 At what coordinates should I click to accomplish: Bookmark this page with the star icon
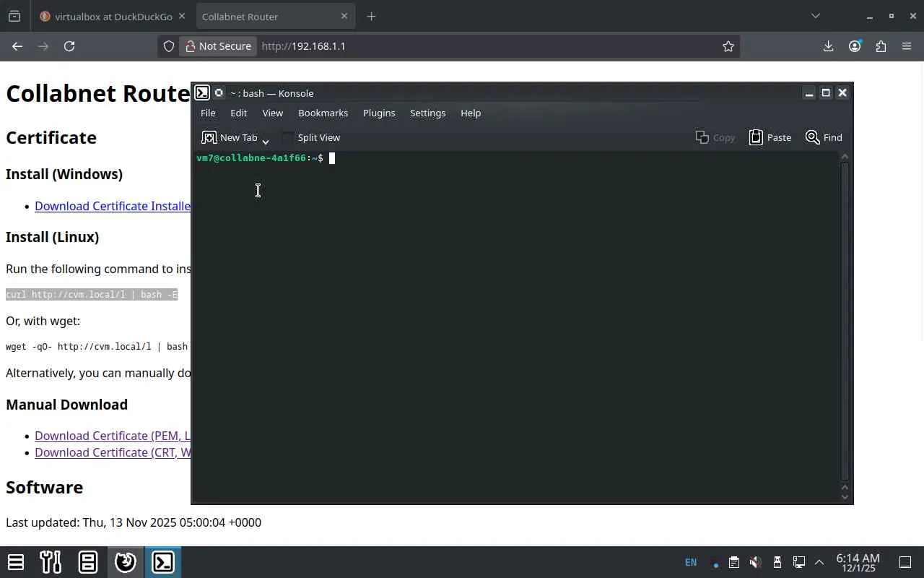click(728, 46)
